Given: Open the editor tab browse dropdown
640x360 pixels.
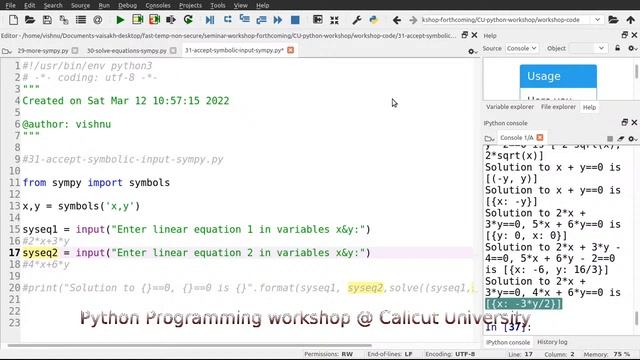Looking at the screenshot, I should click(7, 51).
